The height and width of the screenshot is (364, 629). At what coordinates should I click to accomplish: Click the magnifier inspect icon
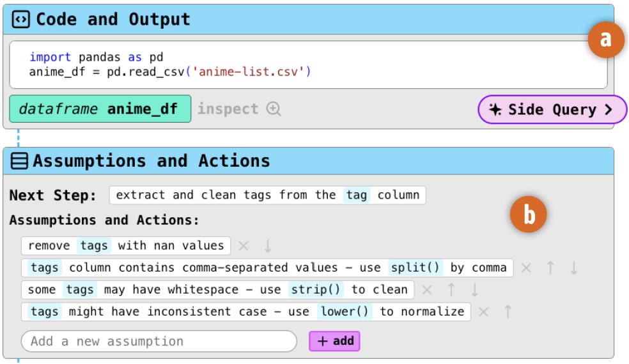[x=274, y=109]
